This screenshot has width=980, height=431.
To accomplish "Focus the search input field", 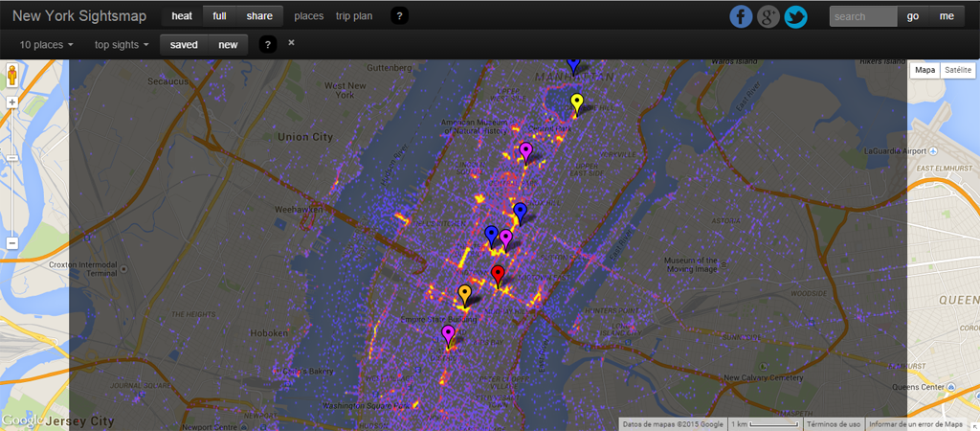I will click(x=862, y=16).
